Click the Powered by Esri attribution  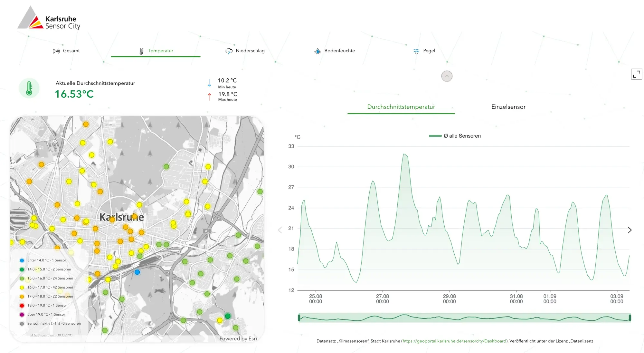238,338
